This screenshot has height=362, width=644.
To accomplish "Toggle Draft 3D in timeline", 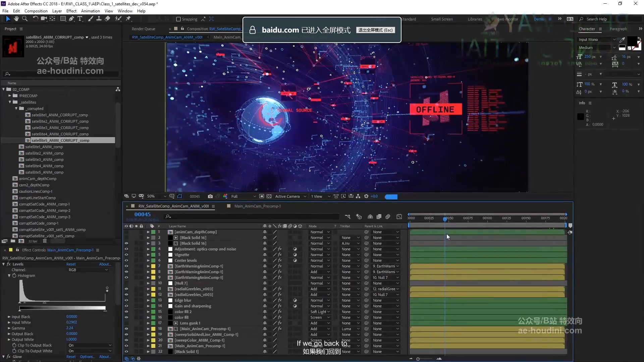I will click(x=359, y=217).
